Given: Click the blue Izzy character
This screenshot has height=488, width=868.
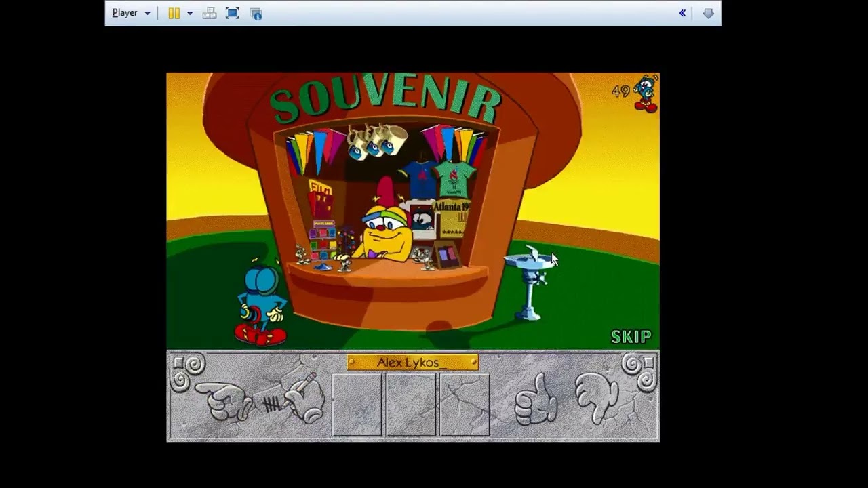Looking at the screenshot, I should point(262,304).
